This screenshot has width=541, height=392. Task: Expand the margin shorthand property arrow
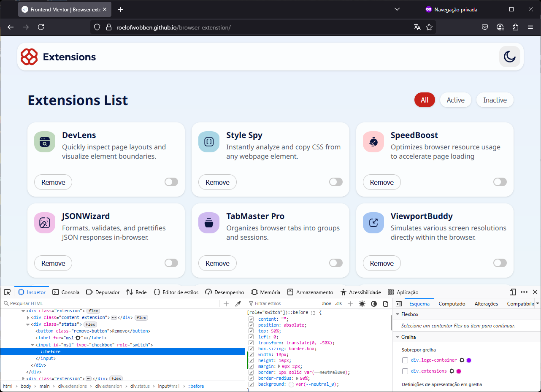pyautogui.click(x=279, y=367)
